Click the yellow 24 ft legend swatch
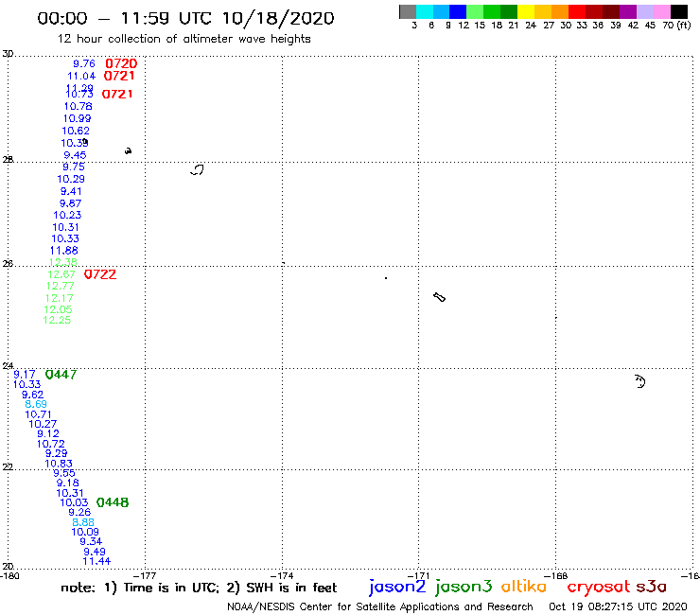700x615 pixels. 526,11
